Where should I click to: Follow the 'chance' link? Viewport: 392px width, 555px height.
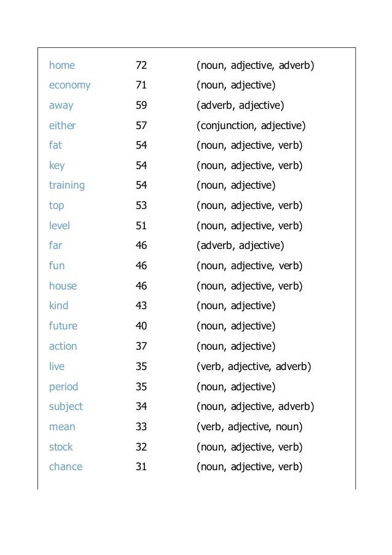tap(66, 467)
